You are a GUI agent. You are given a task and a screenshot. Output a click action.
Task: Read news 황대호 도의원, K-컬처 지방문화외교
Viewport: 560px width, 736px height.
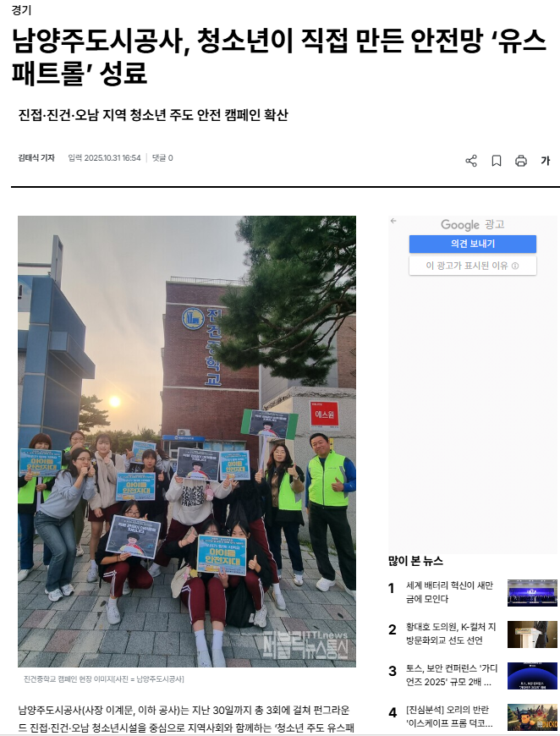click(x=451, y=634)
